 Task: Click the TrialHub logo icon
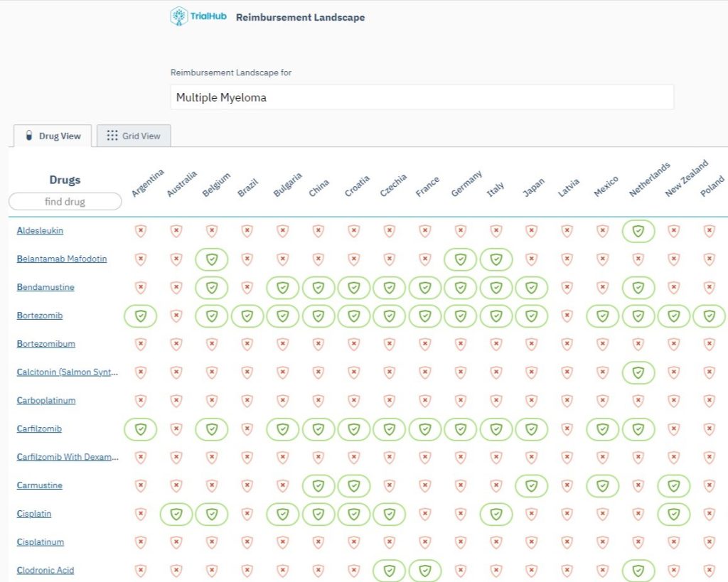[x=179, y=16]
